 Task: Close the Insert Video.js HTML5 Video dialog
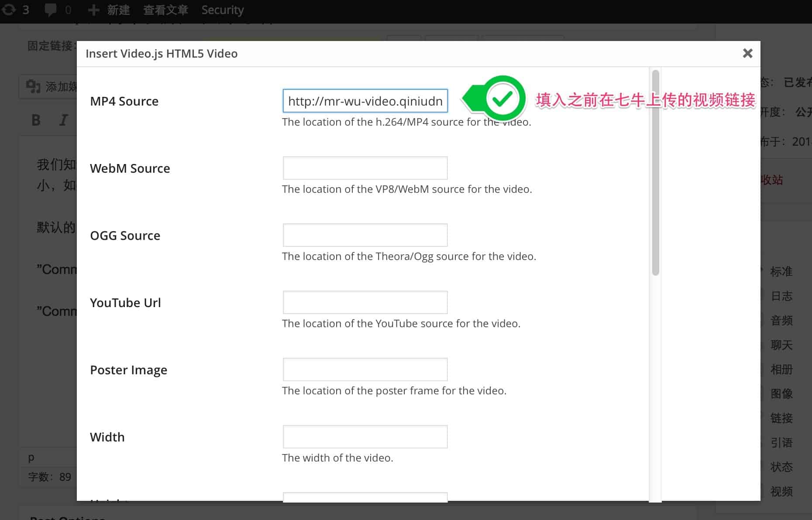[747, 53]
